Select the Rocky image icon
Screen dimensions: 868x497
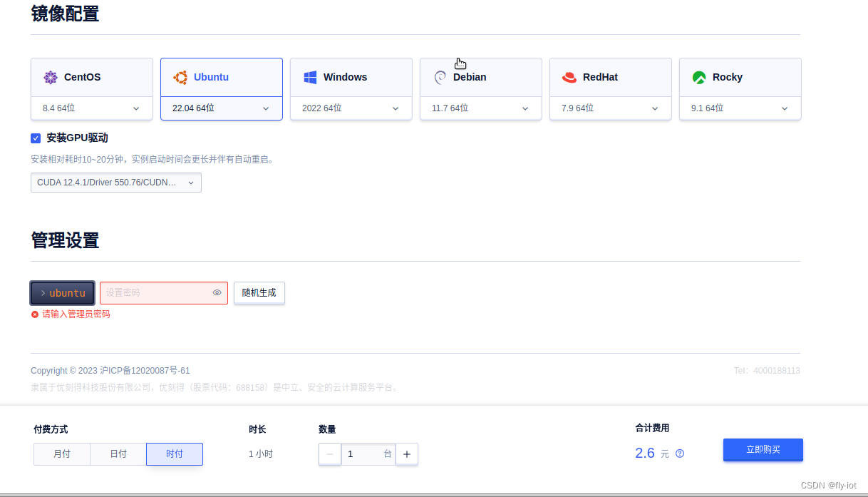(x=698, y=76)
